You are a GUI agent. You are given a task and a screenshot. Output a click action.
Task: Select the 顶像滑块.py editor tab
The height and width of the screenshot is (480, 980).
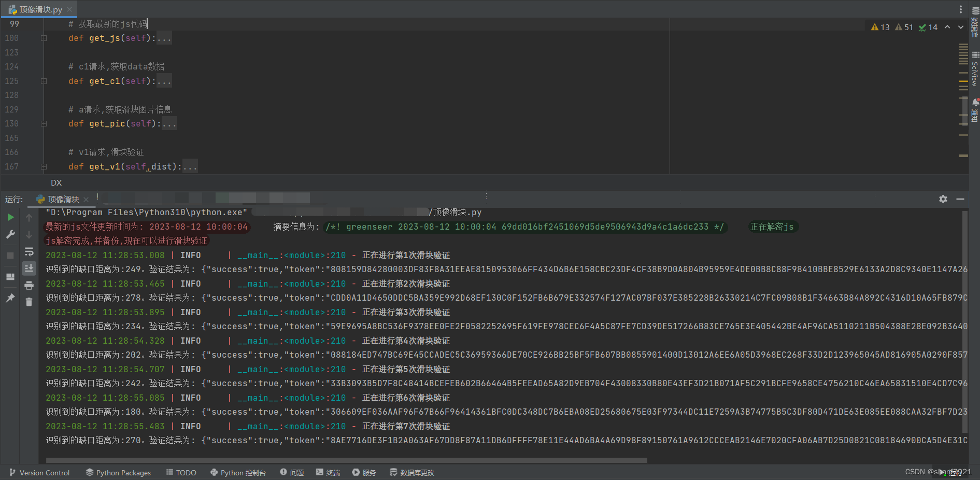(41, 9)
